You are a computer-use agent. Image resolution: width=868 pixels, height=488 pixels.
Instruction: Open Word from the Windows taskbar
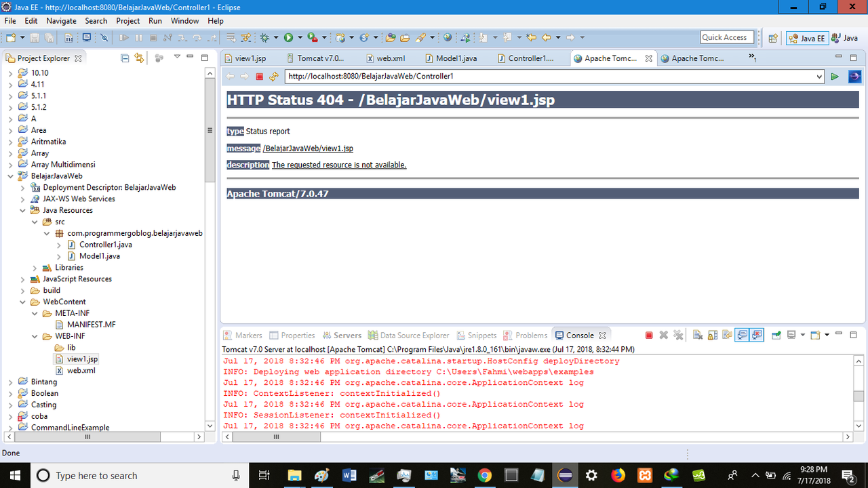(x=350, y=475)
